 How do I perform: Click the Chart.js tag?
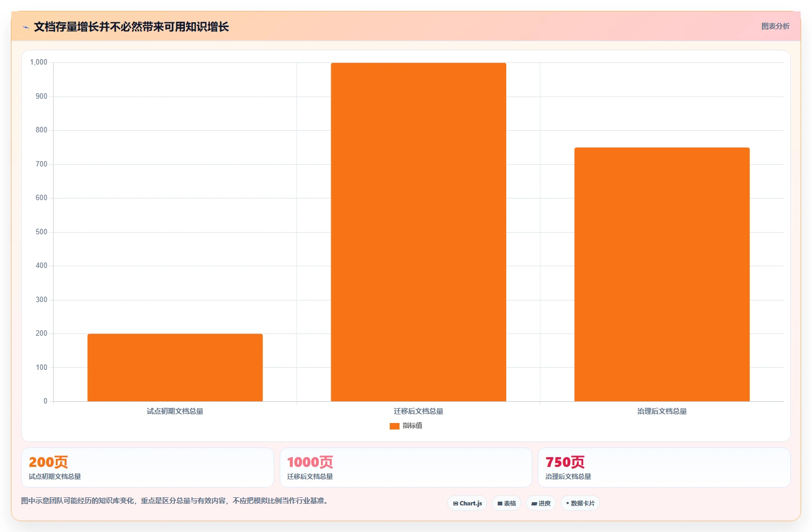tap(467, 503)
